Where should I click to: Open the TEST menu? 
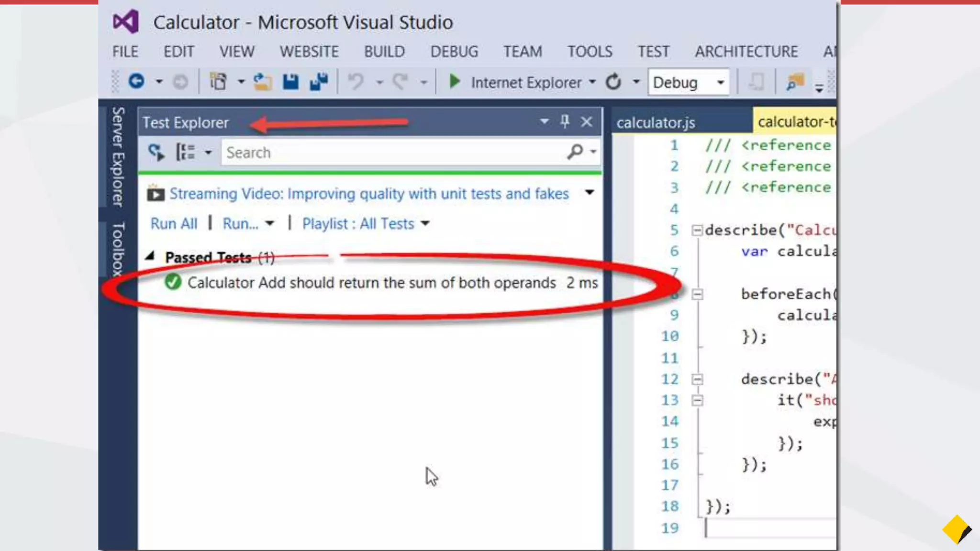pos(653,51)
